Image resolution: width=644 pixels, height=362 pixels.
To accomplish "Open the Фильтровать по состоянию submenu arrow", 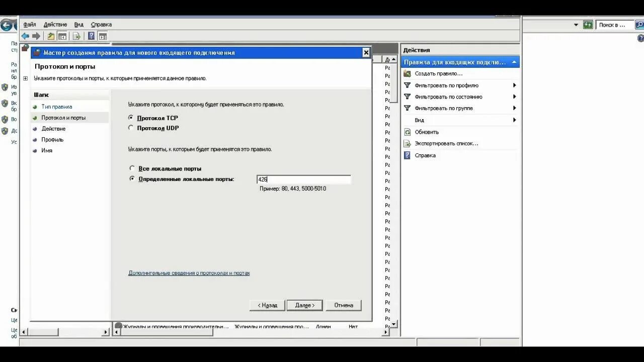I will 515,97.
